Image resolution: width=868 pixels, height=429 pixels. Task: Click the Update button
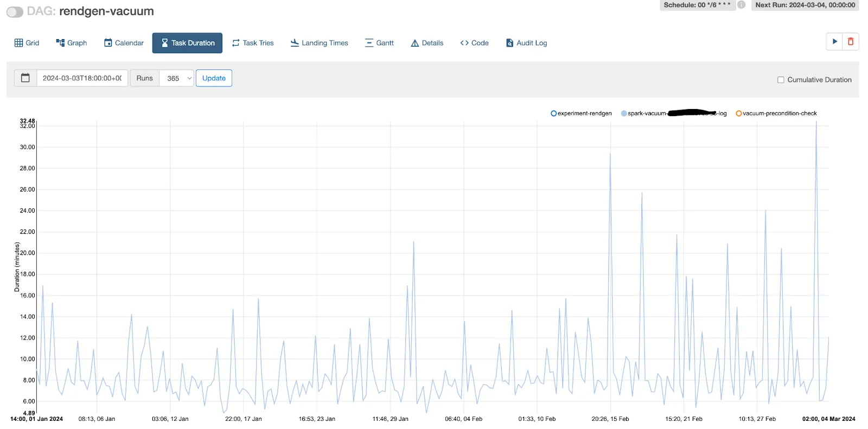214,78
